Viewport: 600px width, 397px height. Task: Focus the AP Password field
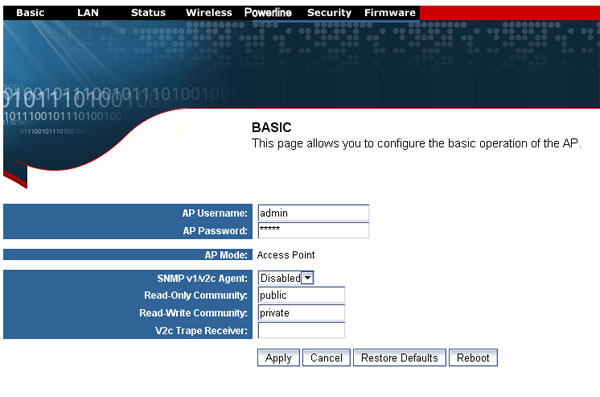[x=313, y=230]
